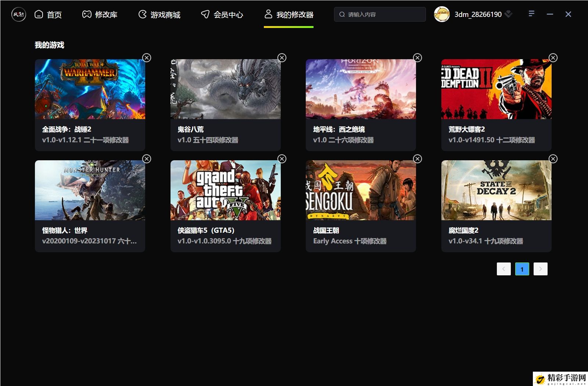Open the 会员中心 membership tab

222,14
